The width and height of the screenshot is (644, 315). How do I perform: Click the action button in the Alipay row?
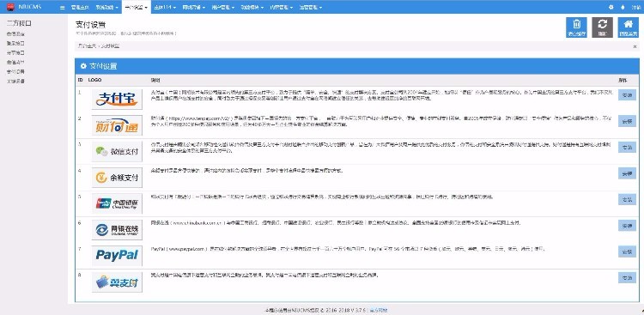[627, 95]
